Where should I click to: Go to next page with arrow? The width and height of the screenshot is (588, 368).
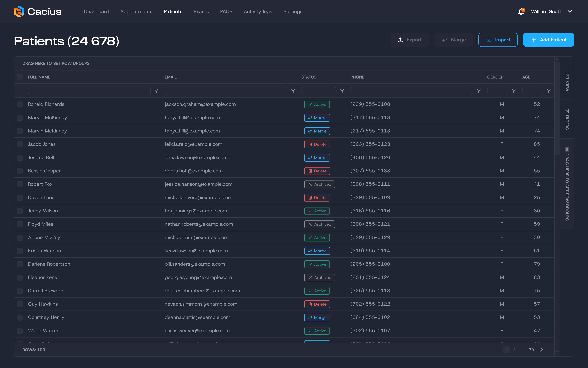tap(542, 350)
